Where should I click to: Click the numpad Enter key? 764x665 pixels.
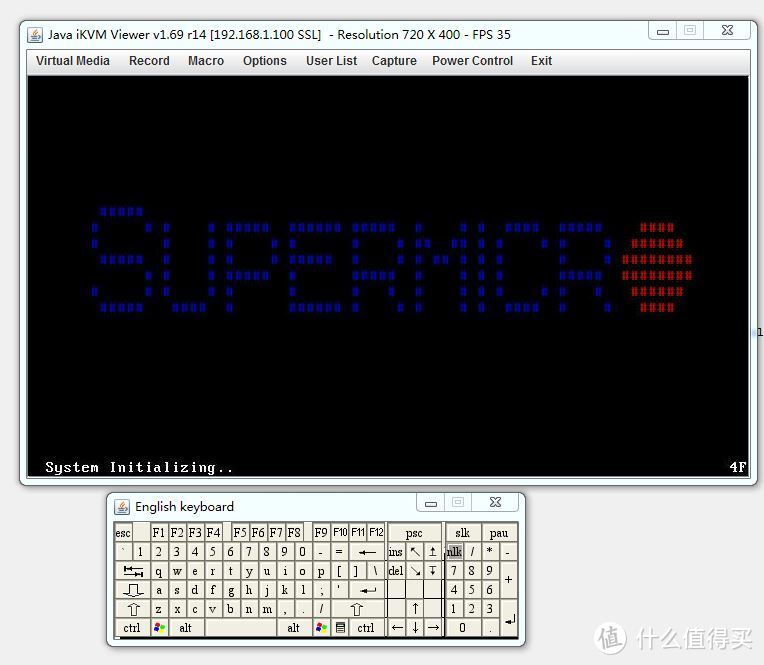coord(509,619)
